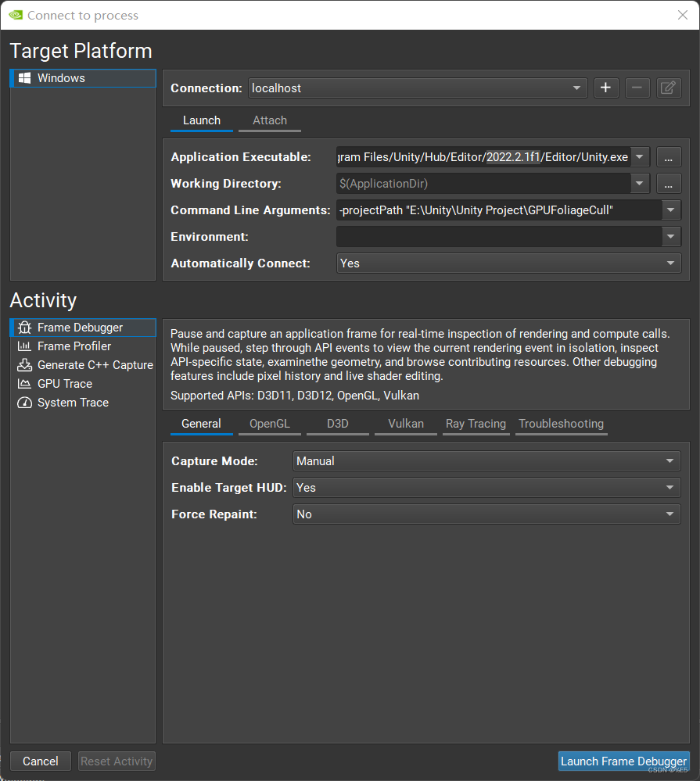700x781 pixels.
Task: Expand Command Line Arguments history dropdown
Action: (x=671, y=210)
